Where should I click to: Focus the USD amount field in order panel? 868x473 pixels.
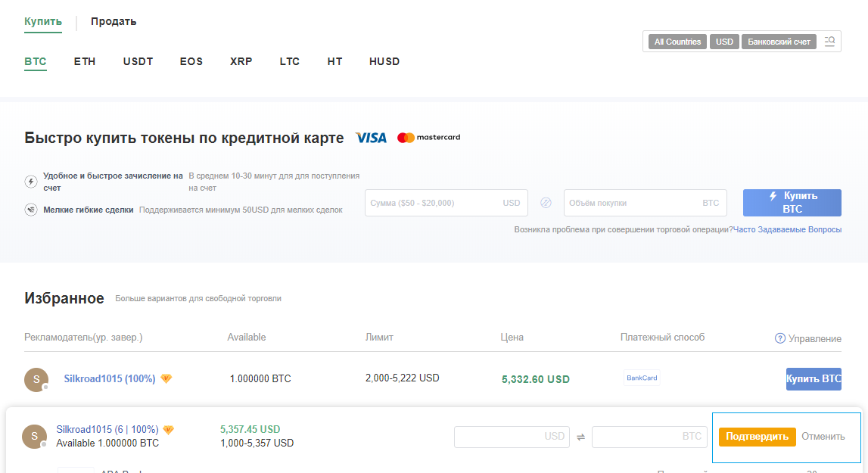(512, 437)
